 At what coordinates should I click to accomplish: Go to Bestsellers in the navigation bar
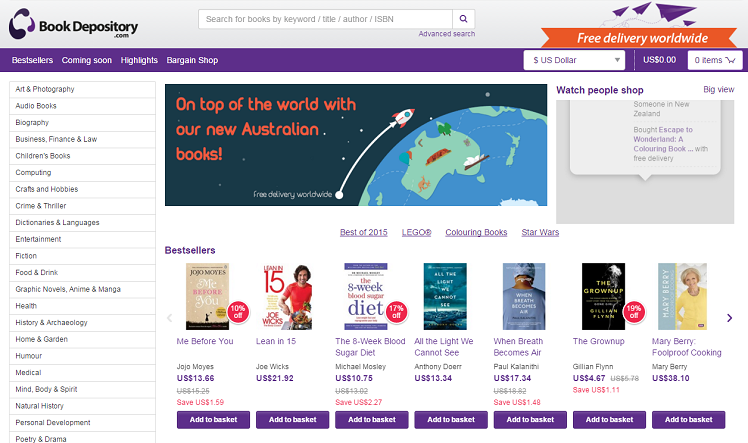[32, 60]
